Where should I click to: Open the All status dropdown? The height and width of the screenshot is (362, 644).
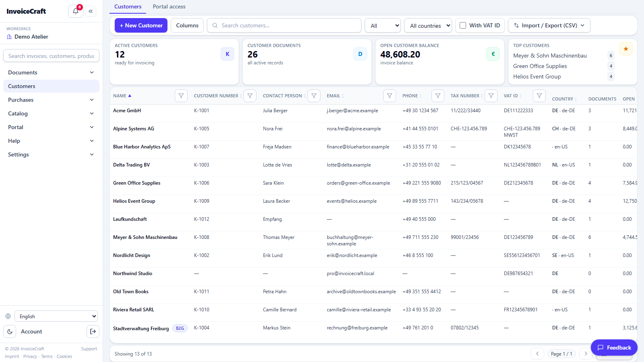pyautogui.click(x=383, y=25)
